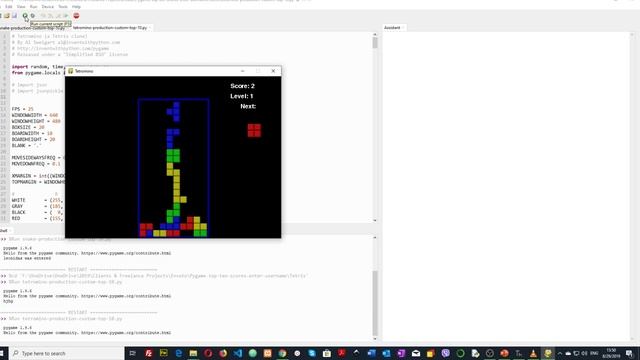This screenshot has width=640, height=360.
Task: Open Visual Studio Code from the taskbar
Action: [x=238, y=353]
